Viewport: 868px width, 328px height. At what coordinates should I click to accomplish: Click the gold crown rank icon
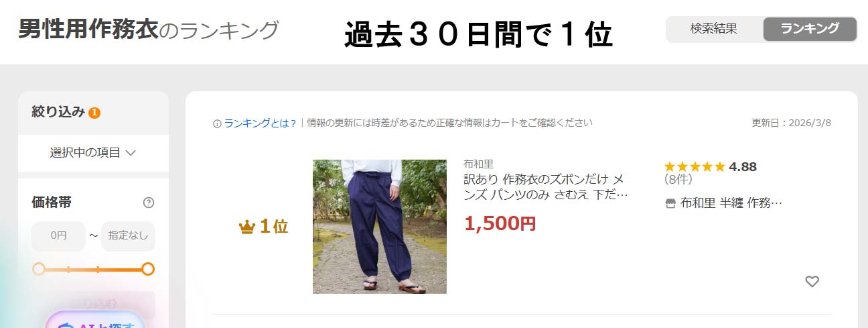[246, 227]
